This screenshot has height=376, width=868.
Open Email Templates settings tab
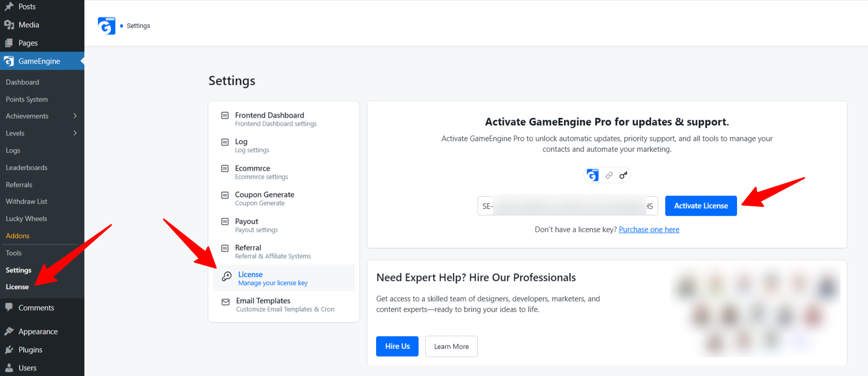tap(284, 305)
